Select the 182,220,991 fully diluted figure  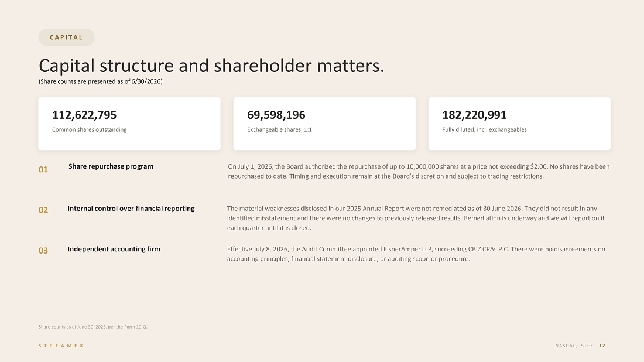474,115
